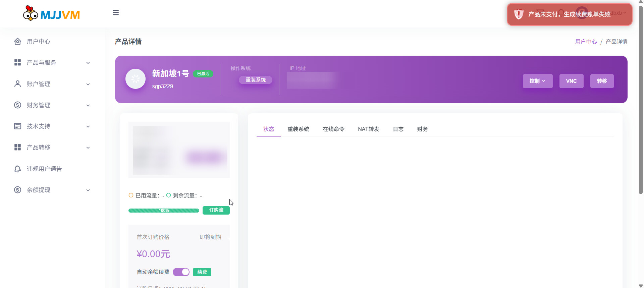The height and width of the screenshot is (288, 644).
Task: Click the grid icon beside 产品与服务
Action: tap(17, 63)
